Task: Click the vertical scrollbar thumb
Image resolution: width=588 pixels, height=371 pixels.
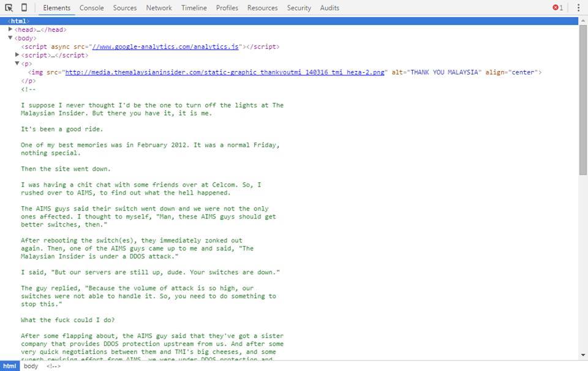Action: tap(582, 100)
